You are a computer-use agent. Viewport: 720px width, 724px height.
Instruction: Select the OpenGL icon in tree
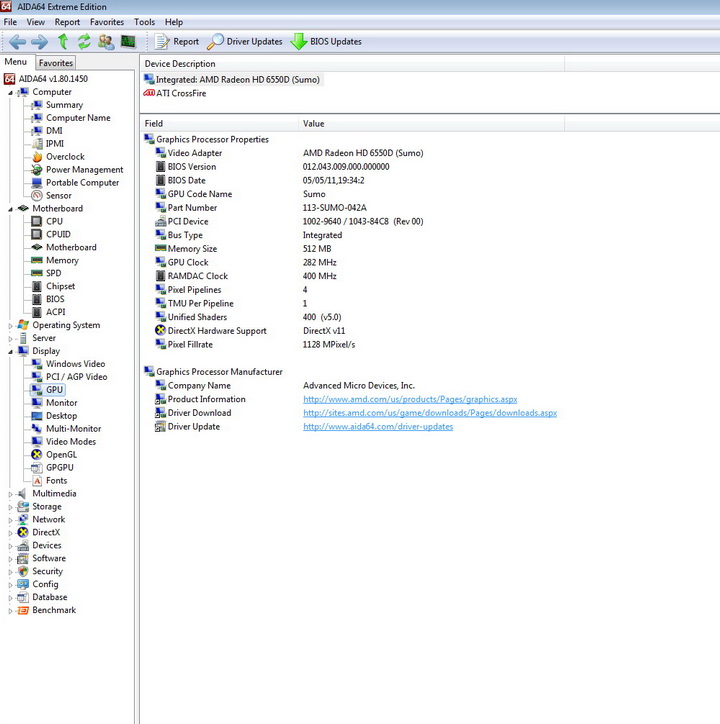[37, 455]
